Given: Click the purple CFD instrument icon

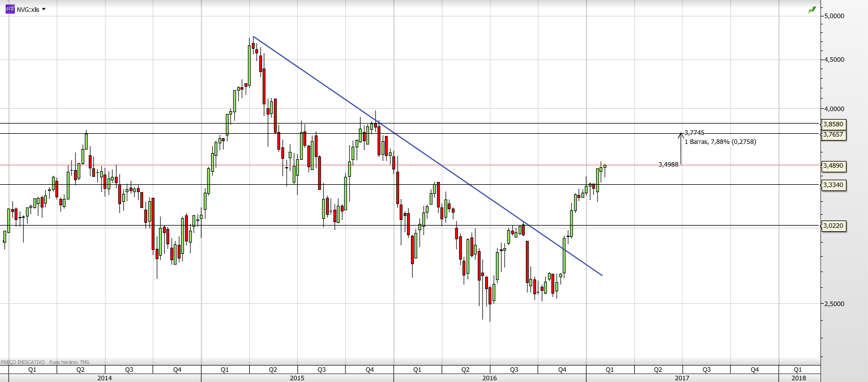Looking at the screenshot, I should pyautogui.click(x=10, y=9).
